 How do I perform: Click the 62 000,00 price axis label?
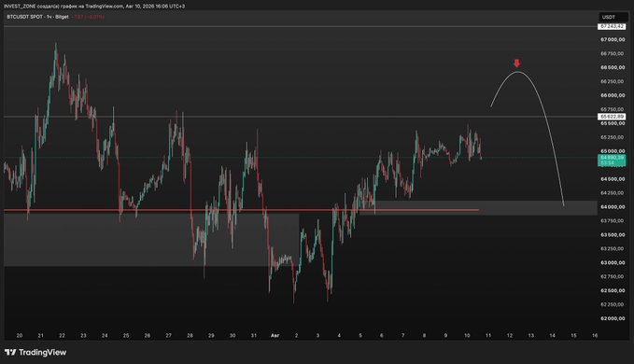613,318
